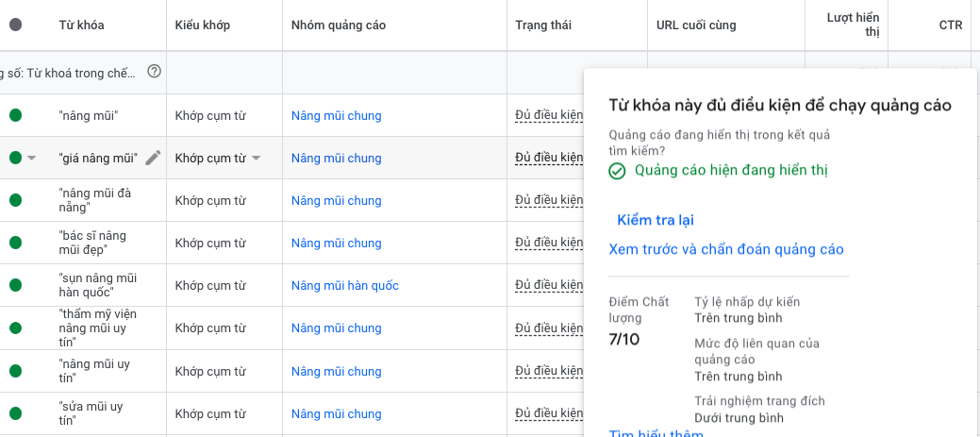Click the green checkmark icon in the status popup
This screenshot has height=437, width=980.
tap(617, 171)
